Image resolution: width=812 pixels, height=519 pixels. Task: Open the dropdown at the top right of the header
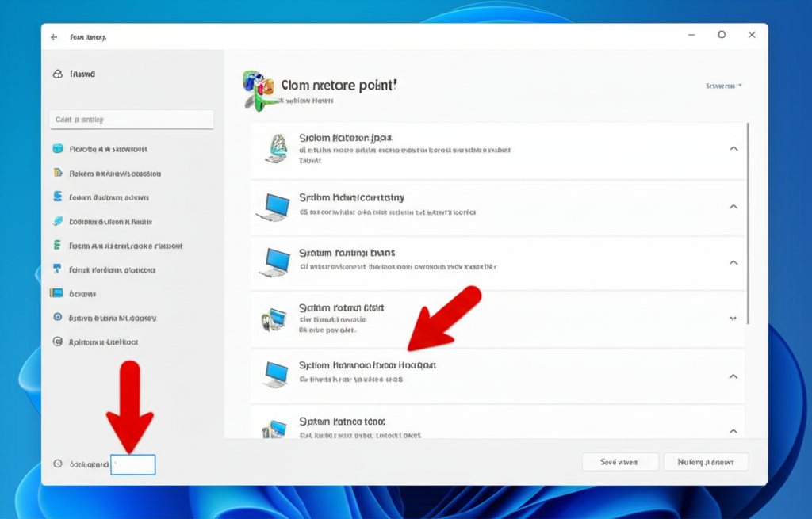(x=723, y=86)
